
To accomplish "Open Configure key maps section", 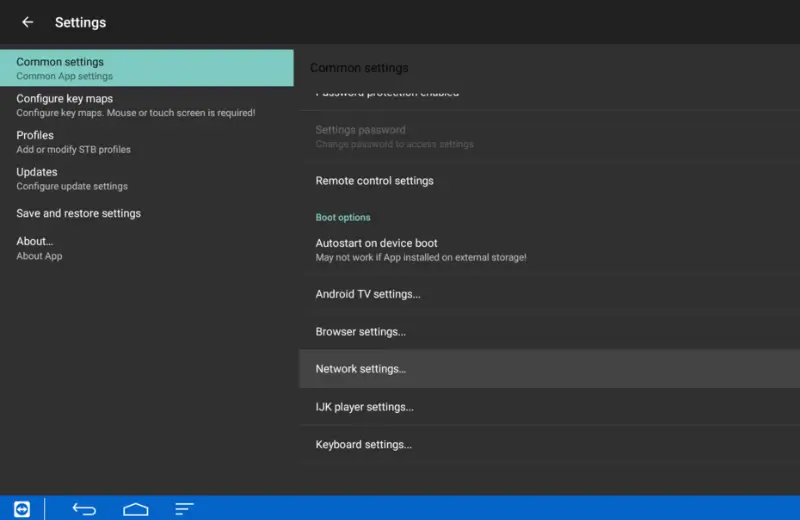I will pyautogui.click(x=146, y=105).
